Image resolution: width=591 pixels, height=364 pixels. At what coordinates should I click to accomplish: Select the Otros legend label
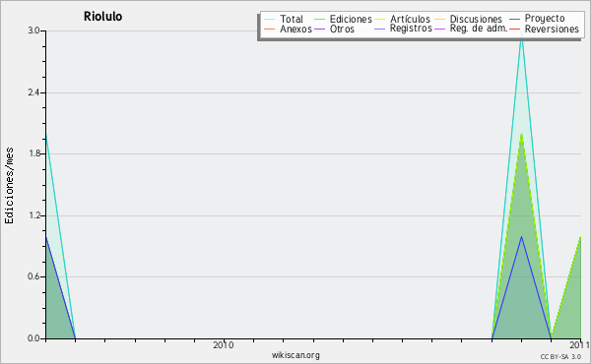tap(342, 29)
